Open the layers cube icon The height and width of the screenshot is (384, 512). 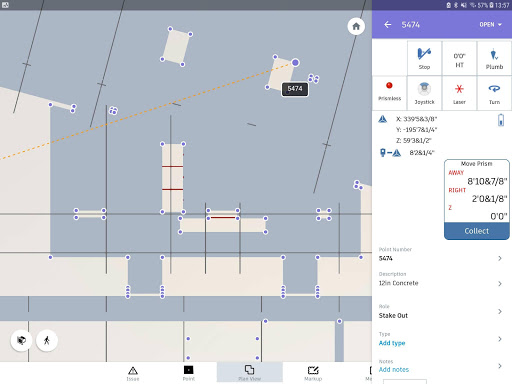[x=21, y=340]
